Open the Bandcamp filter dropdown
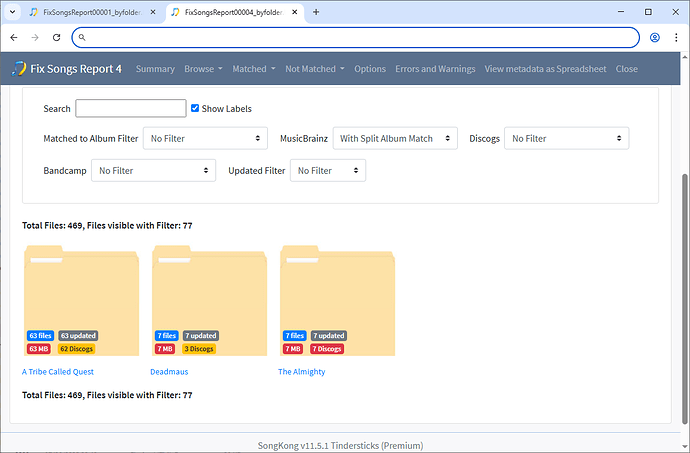 [x=154, y=170]
